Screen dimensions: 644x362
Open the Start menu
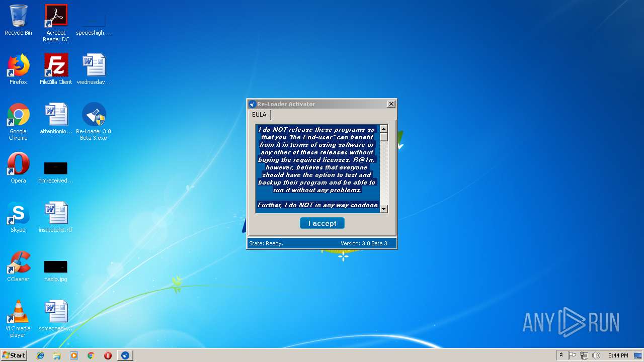pos(14,355)
